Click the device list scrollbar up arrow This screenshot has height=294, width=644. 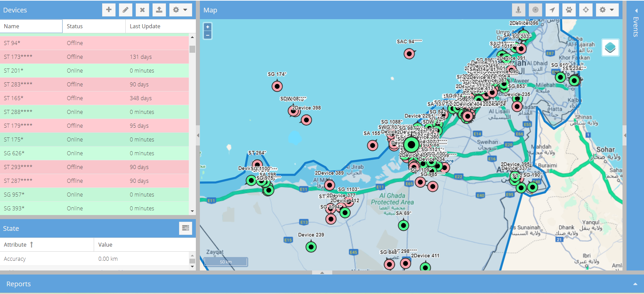pos(192,37)
